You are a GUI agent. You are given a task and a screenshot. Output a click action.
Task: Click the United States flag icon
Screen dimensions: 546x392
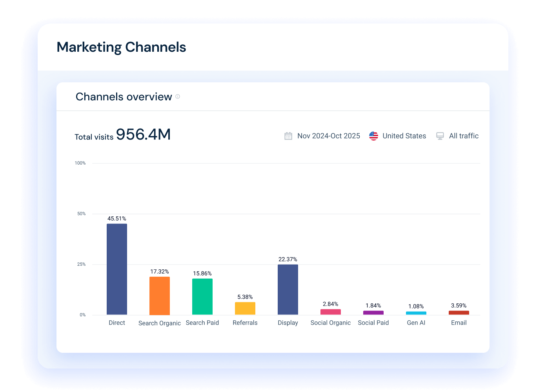tap(373, 136)
